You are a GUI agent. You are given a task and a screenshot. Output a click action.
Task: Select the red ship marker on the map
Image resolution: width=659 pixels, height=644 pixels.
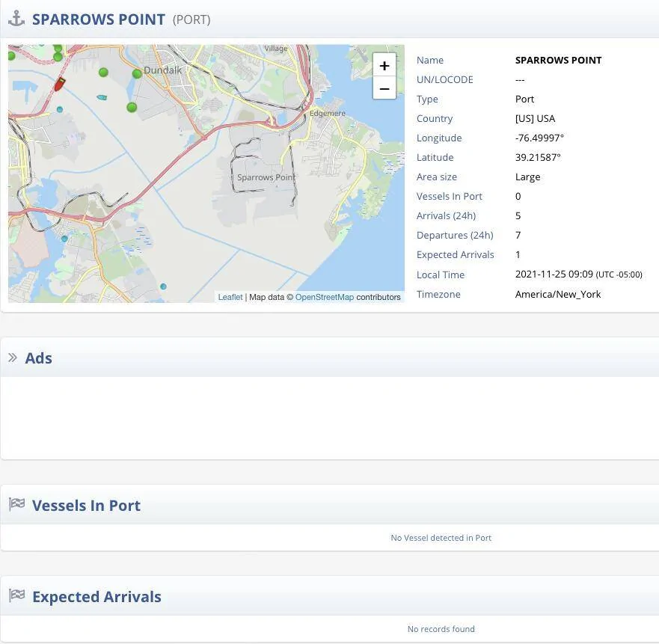coord(60,84)
